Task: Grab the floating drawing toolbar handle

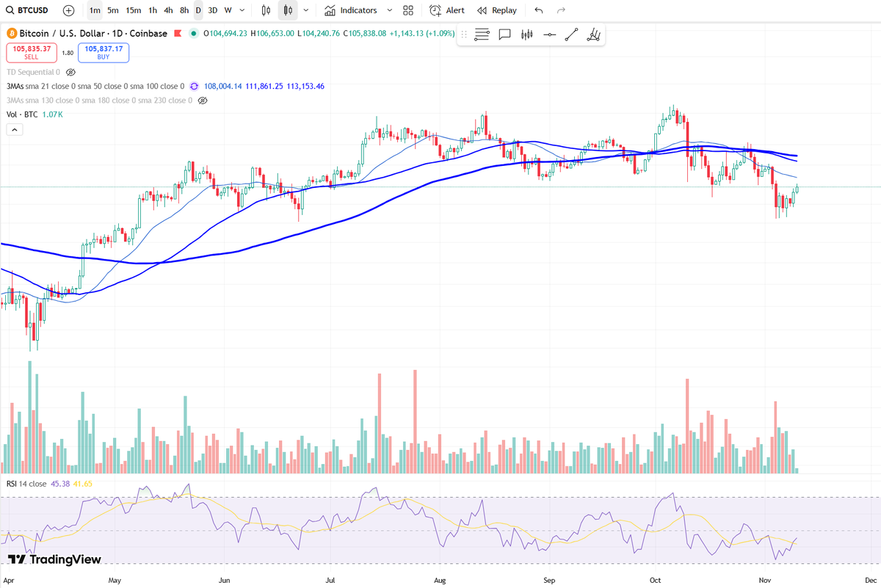Action: 464,35
